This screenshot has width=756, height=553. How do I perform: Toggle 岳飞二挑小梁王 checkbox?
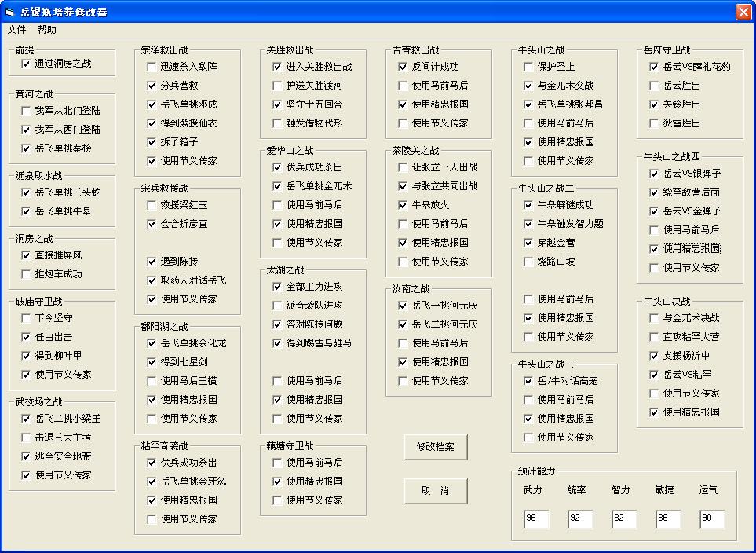pos(26,419)
